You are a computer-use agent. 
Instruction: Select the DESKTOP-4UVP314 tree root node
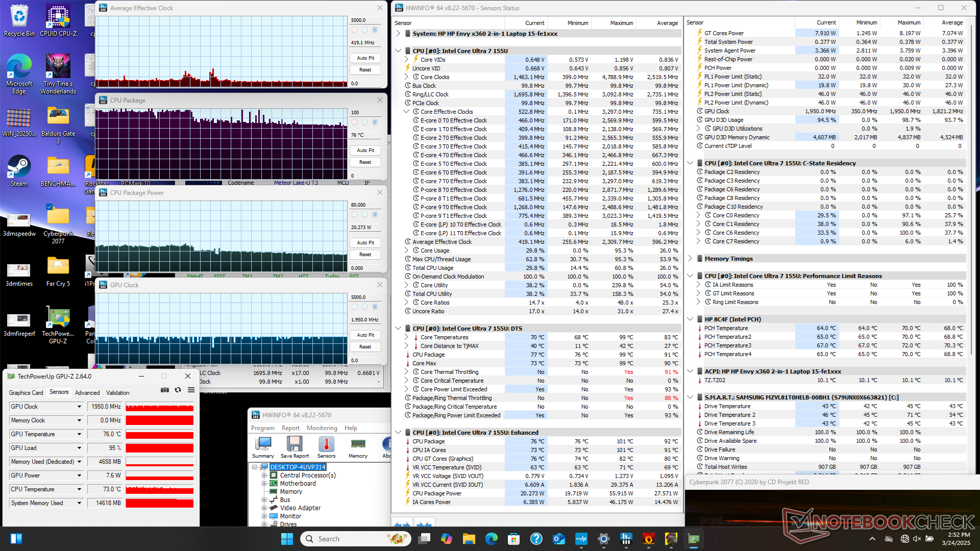[298, 467]
